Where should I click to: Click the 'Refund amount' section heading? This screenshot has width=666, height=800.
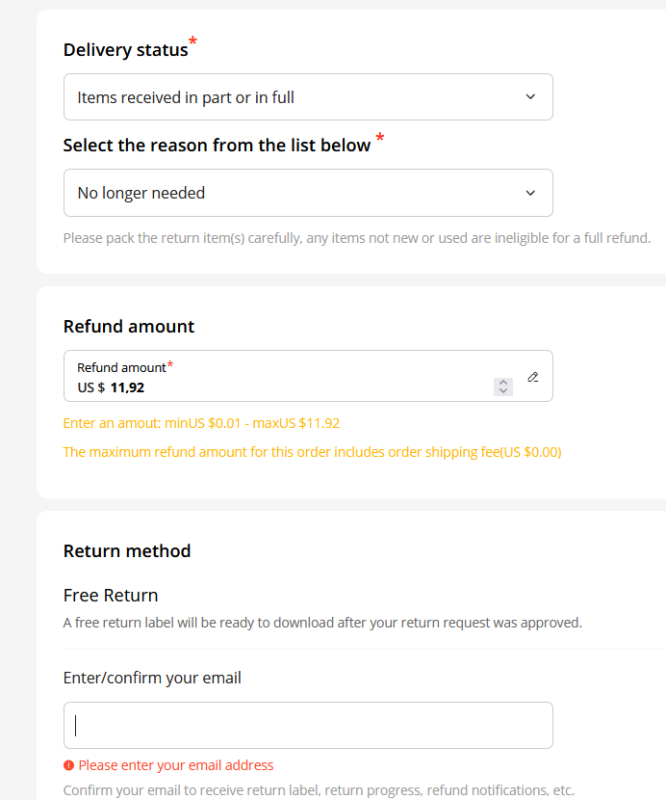coord(129,327)
